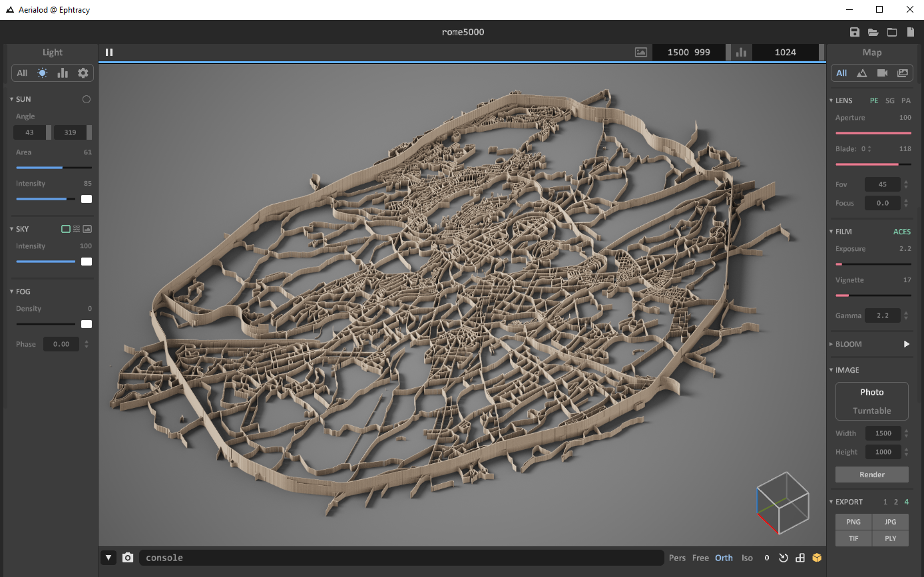Select the sun light tab icon
Screen dimensions: 924x577
click(43, 73)
